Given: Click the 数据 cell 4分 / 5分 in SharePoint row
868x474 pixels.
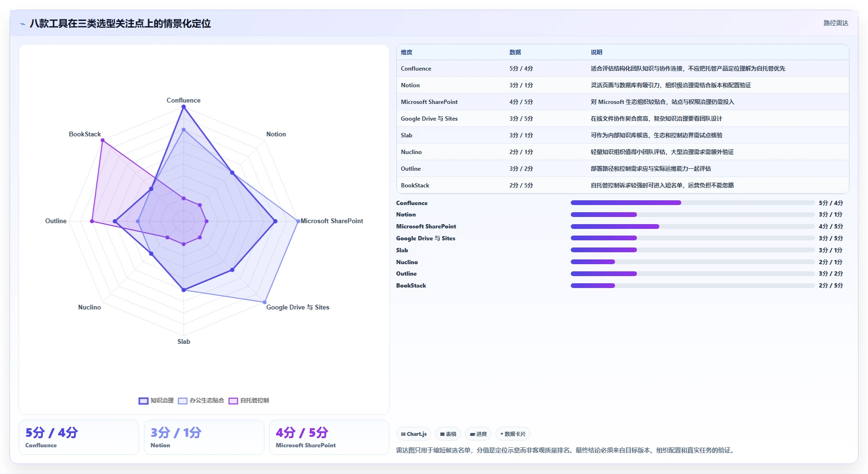Looking at the screenshot, I should pyautogui.click(x=521, y=102).
